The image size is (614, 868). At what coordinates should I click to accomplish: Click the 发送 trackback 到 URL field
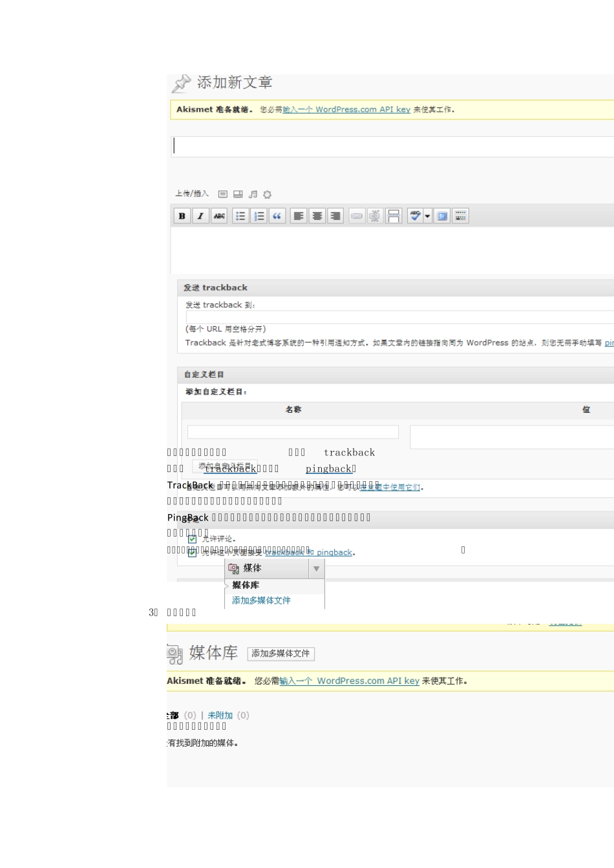[400, 318]
